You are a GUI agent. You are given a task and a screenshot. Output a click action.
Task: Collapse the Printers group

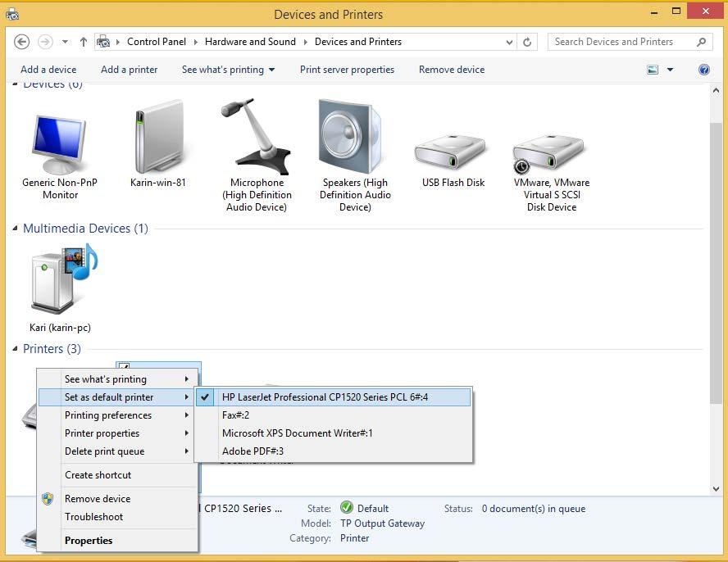pos(16,348)
